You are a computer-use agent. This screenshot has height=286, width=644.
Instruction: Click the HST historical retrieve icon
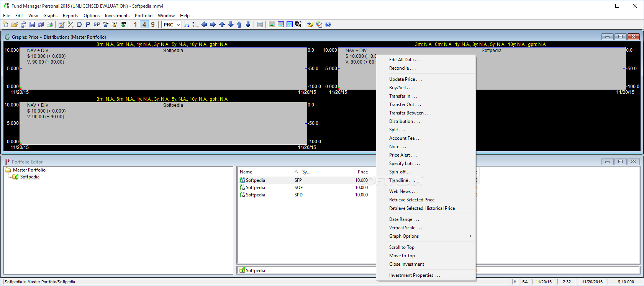click(x=115, y=25)
